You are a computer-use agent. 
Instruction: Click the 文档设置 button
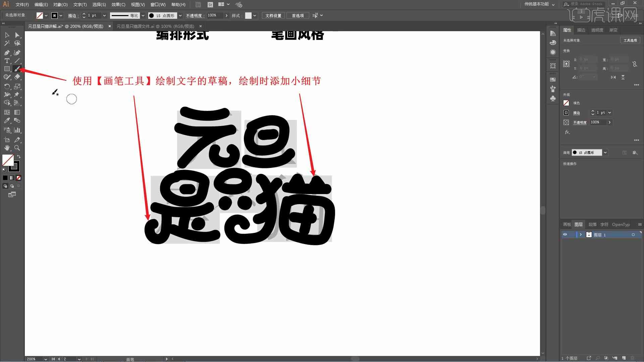[x=274, y=15]
